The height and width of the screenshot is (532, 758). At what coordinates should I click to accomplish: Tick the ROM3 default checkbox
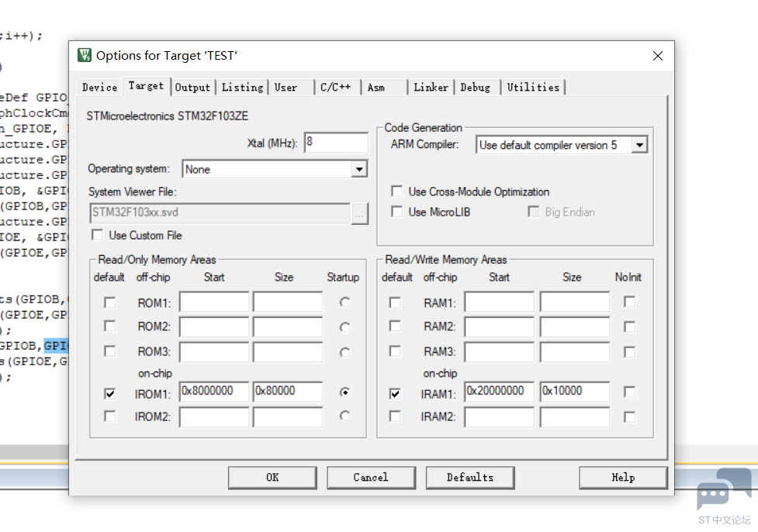click(x=109, y=351)
